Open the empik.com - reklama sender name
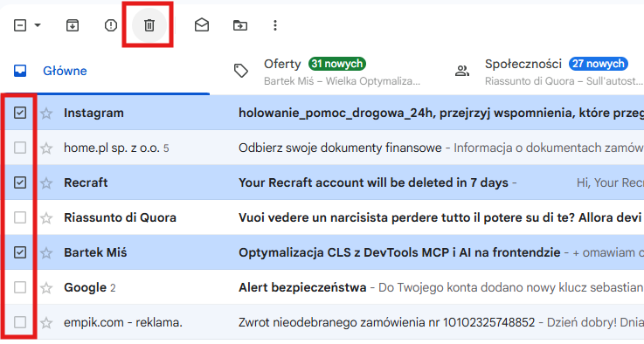Screen dimensions: 644x344 (123, 322)
